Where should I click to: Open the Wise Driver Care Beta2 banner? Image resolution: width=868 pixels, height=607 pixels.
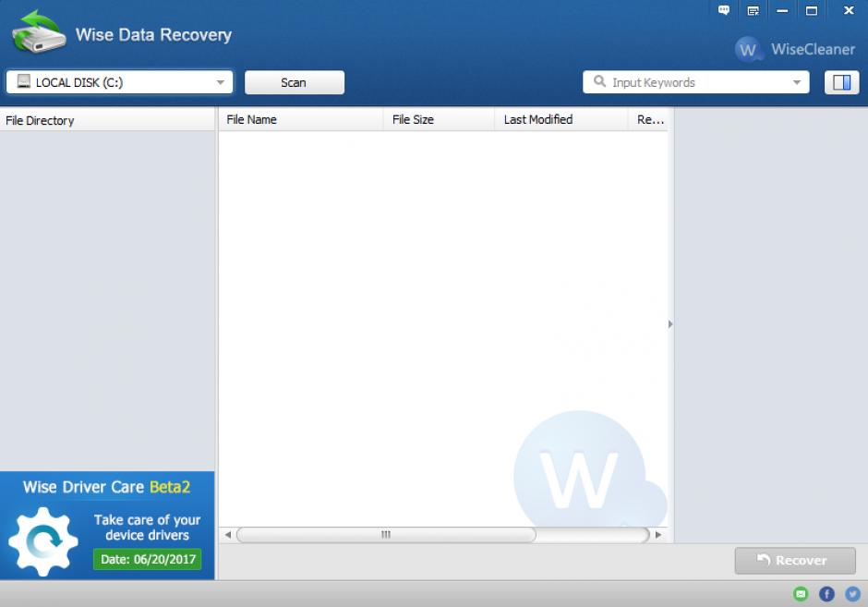tap(107, 526)
